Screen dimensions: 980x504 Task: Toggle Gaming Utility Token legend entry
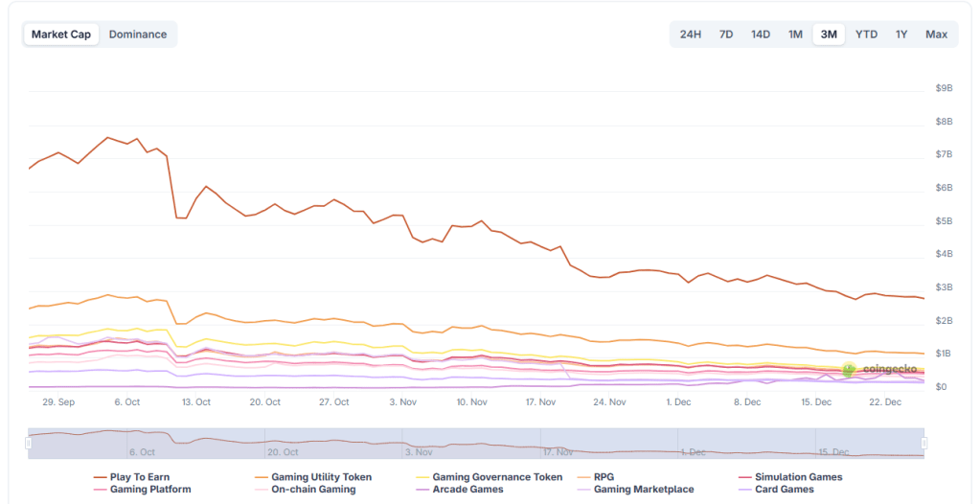click(321, 477)
